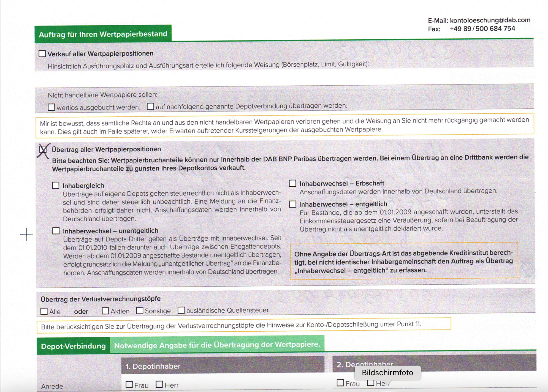
Task: Select 'ausländische Quellensteuer' checkbox
Action: pos(181,310)
